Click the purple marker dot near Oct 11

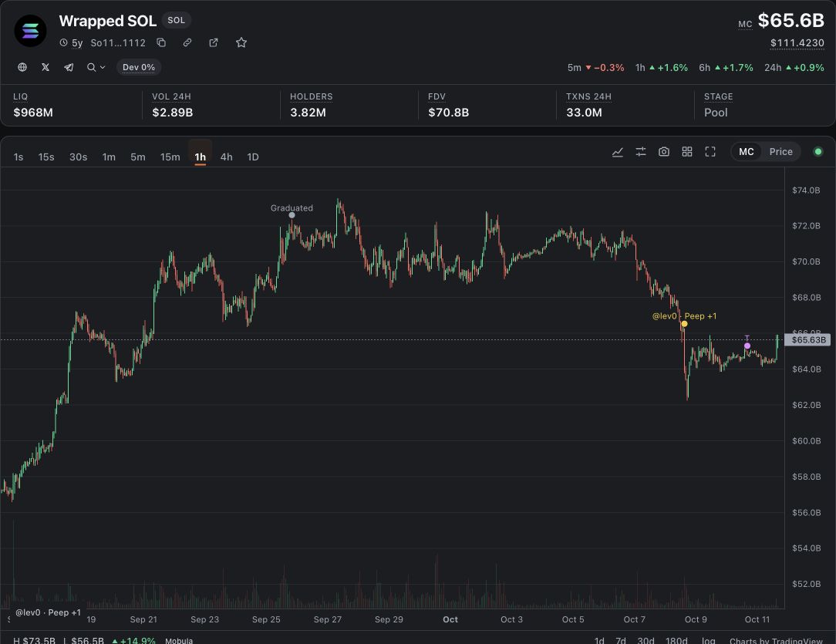click(x=747, y=346)
